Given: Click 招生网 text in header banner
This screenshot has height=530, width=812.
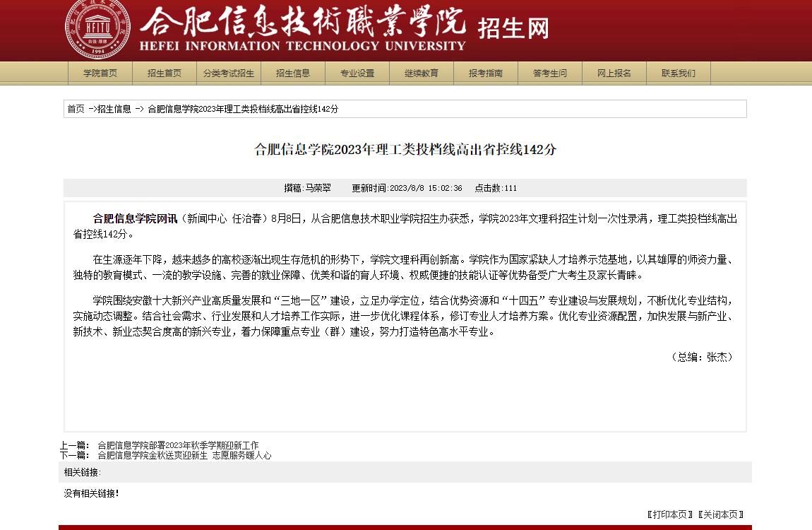Looking at the screenshot, I should (x=513, y=28).
